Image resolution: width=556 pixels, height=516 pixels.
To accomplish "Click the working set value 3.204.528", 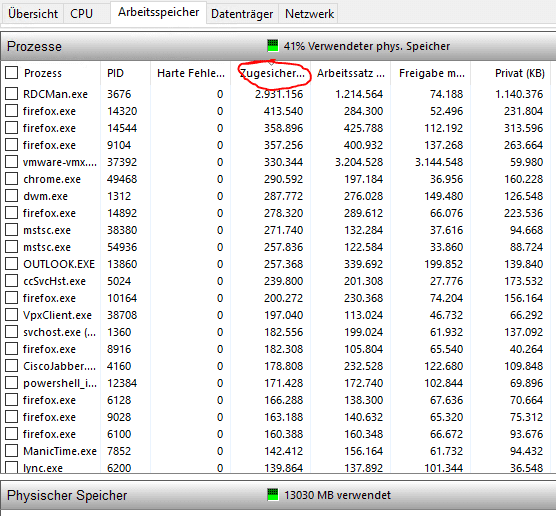I will (359, 162).
